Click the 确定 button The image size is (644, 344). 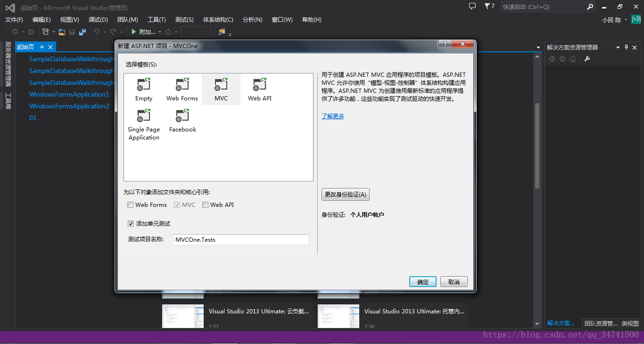tap(423, 282)
